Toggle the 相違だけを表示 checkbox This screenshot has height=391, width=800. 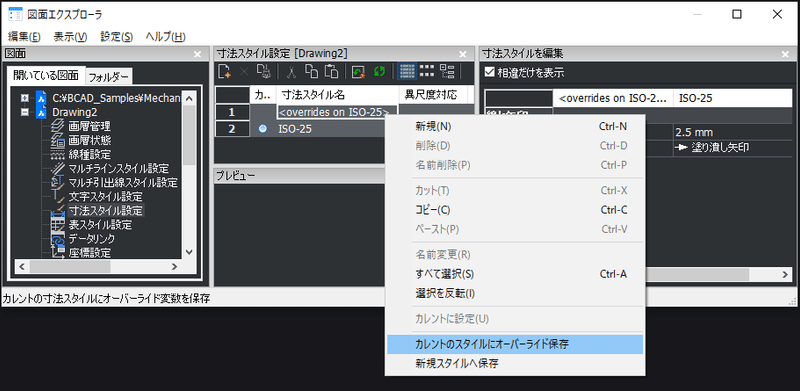[x=489, y=72]
